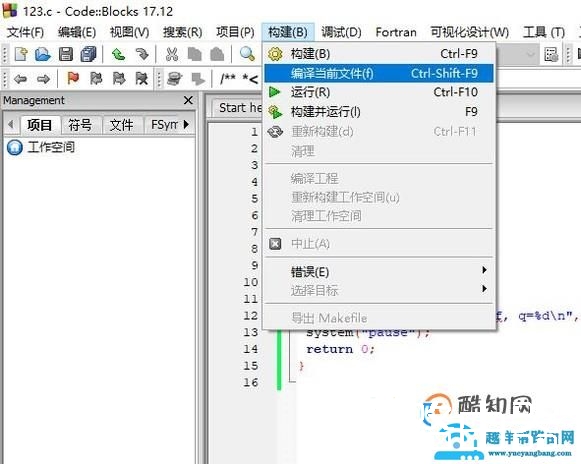Expand the 错误(E) submenu

[379, 272]
